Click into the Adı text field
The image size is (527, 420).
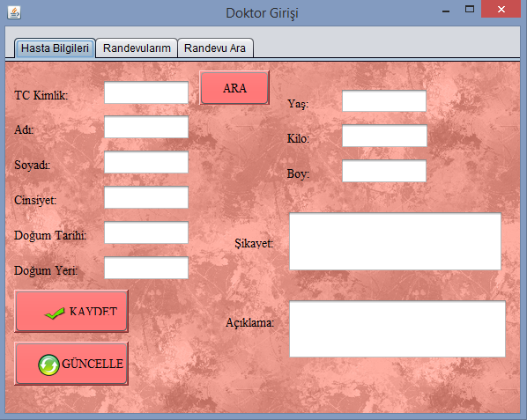point(146,127)
